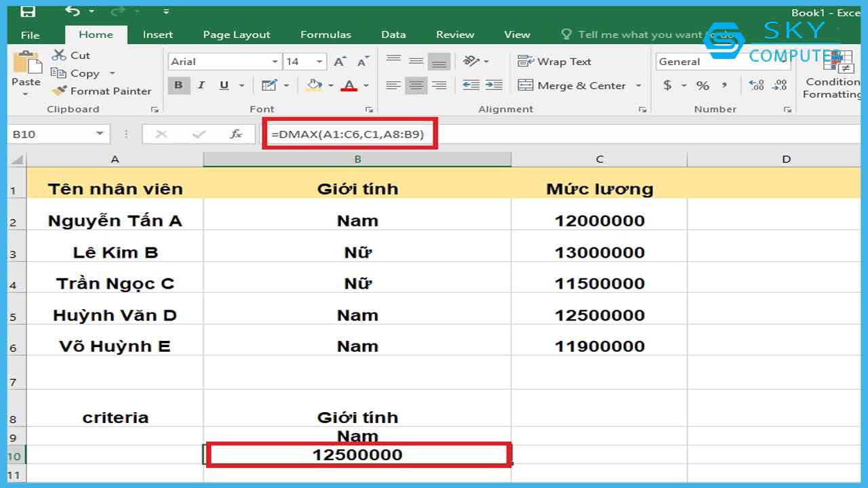Image resolution: width=868 pixels, height=488 pixels.
Task: Switch to the Review tab
Action: (x=455, y=35)
